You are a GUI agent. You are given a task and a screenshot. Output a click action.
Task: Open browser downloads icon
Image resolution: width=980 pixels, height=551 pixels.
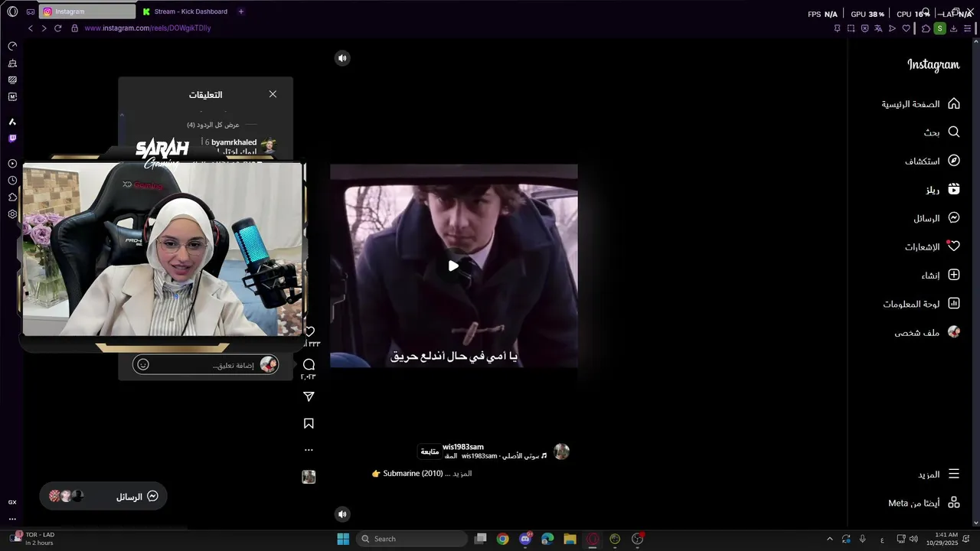954,28
